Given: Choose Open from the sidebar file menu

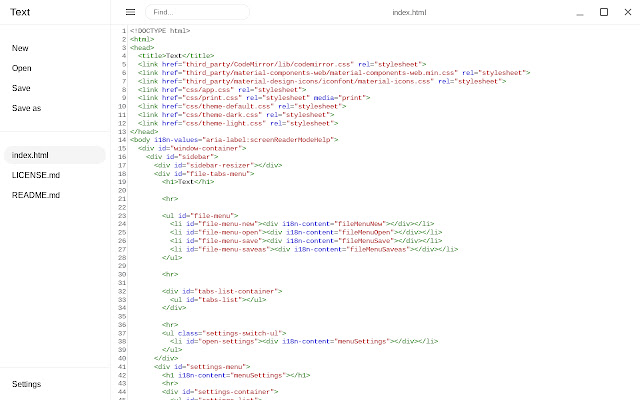Looking at the screenshot, I should pos(22,68).
